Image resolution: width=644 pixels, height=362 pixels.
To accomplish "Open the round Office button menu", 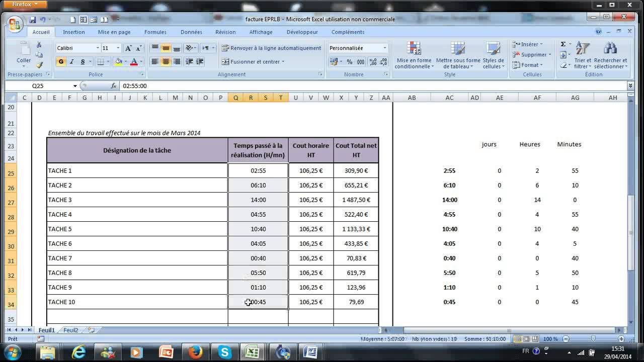I will [15, 23].
